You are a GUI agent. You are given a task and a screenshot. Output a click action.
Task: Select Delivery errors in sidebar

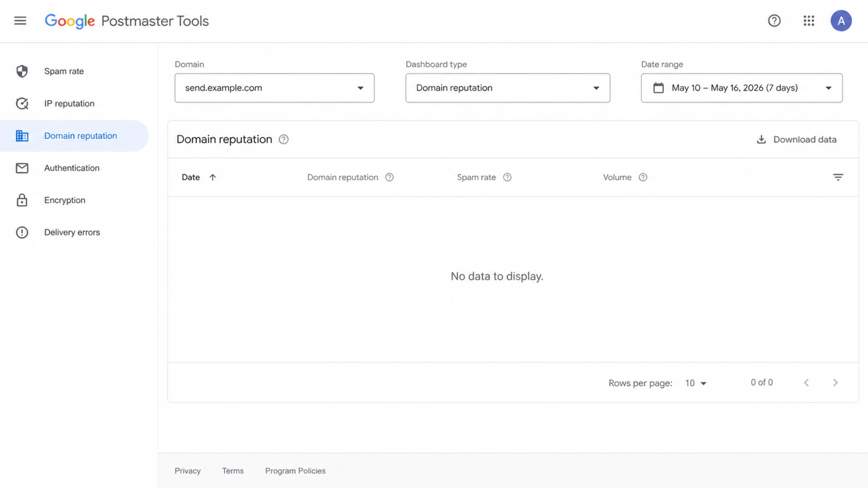click(75, 232)
